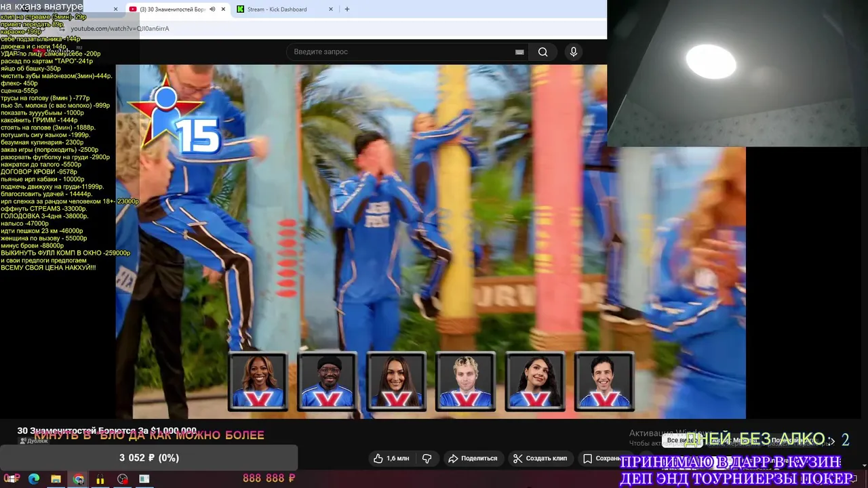Close the YouTube '30 Знаменитостей' tab
The image size is (868, 488).
tap(224, 9)
